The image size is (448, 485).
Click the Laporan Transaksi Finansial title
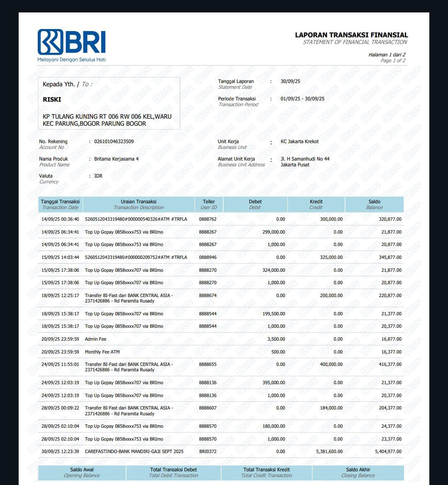coord(351,35)
